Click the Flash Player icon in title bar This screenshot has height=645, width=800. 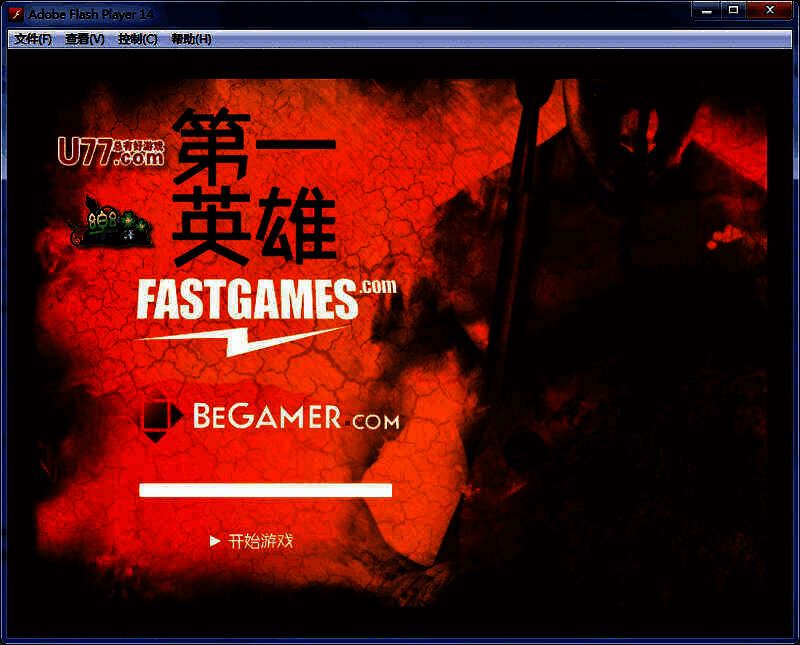coord(15,14)
